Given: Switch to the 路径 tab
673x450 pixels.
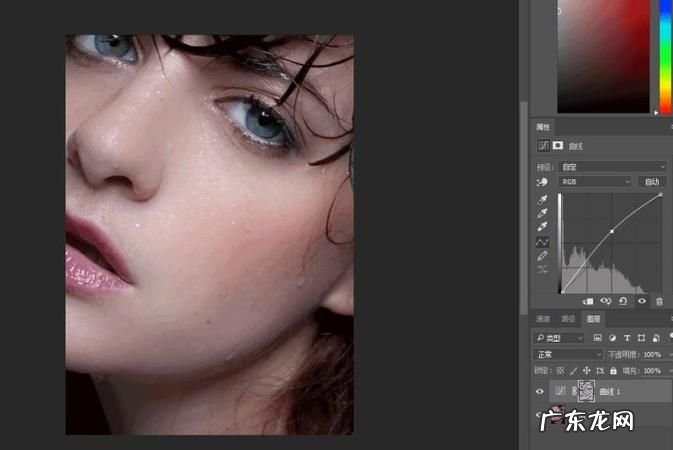Looking at the screenshot, I should pos(568,319).
